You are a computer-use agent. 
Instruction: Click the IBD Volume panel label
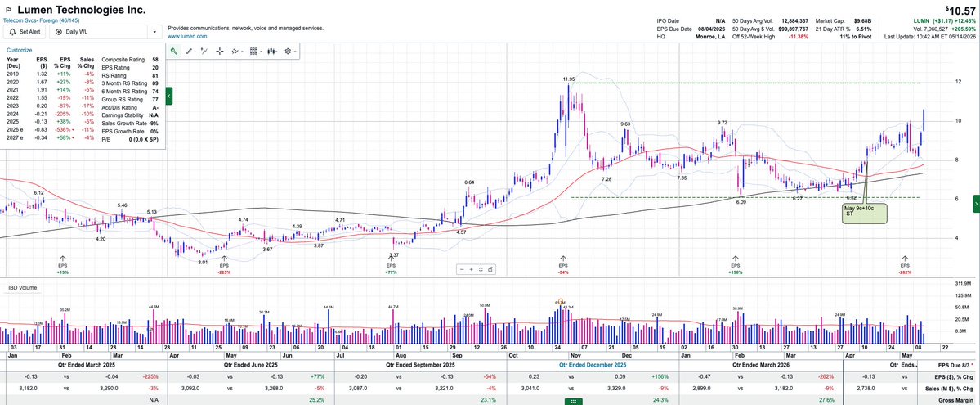click(x=23, y=288)
